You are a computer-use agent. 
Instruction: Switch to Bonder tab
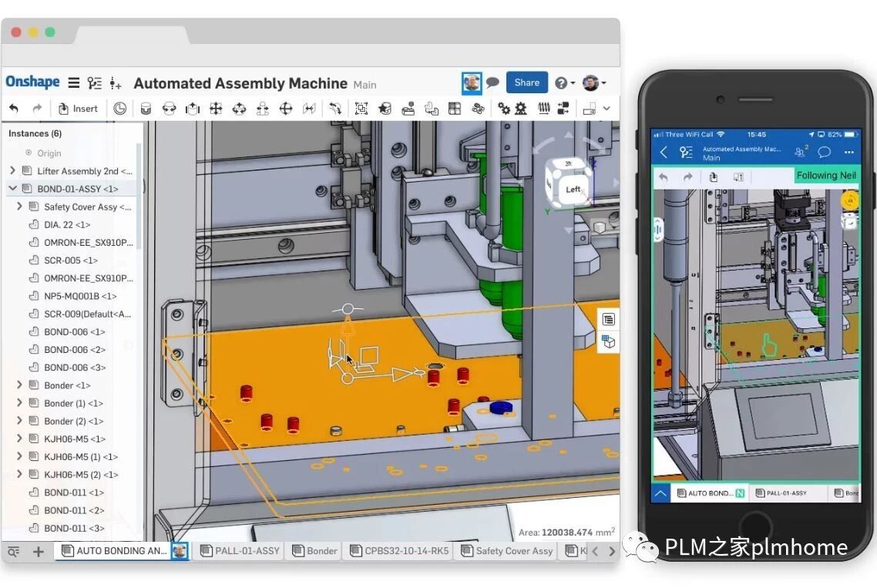click(x=315, y=550)
